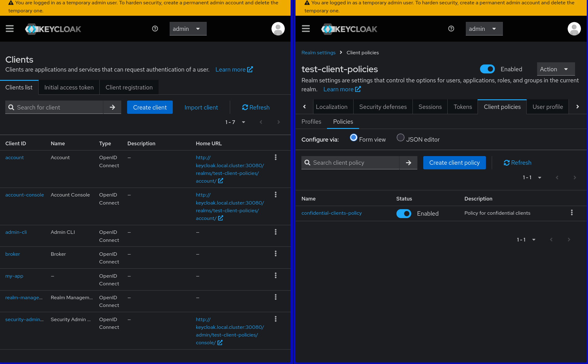Open kebab menu for account client row
The width and height of the screenshot is (588, 364).
275,157
